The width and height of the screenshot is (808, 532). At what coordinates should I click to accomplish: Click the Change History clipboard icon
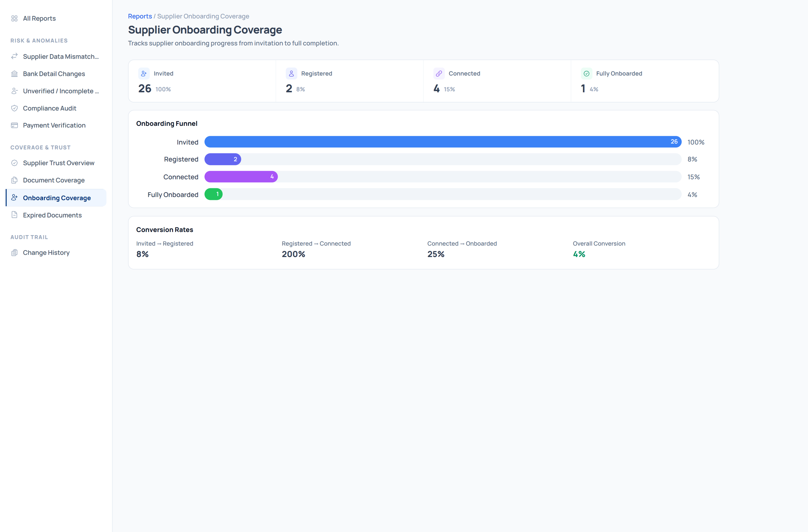[14, 253]
